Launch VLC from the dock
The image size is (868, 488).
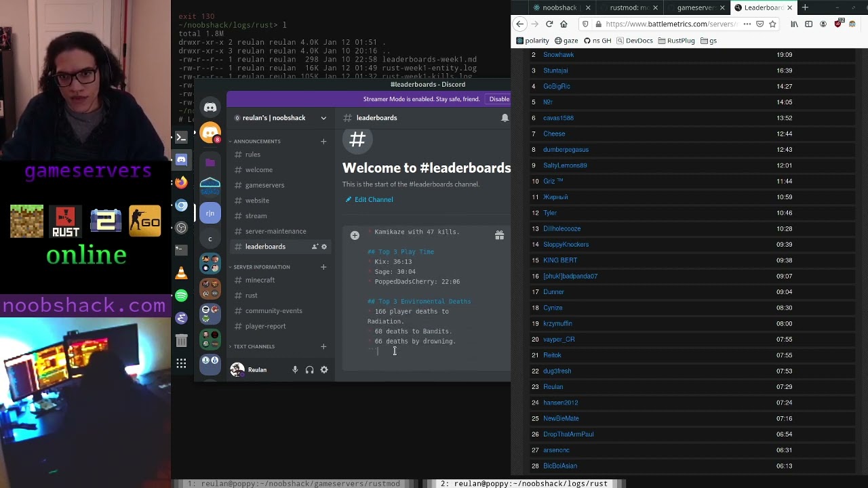point(181,272)
